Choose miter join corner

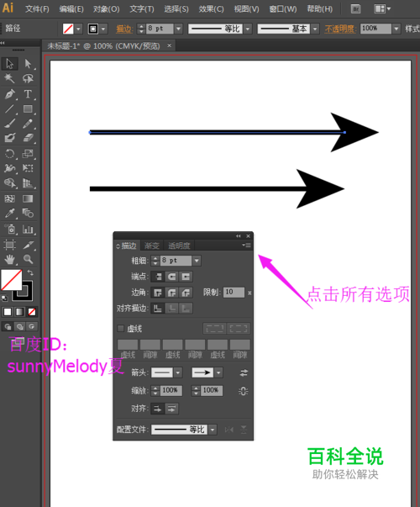tap(158, 293)
